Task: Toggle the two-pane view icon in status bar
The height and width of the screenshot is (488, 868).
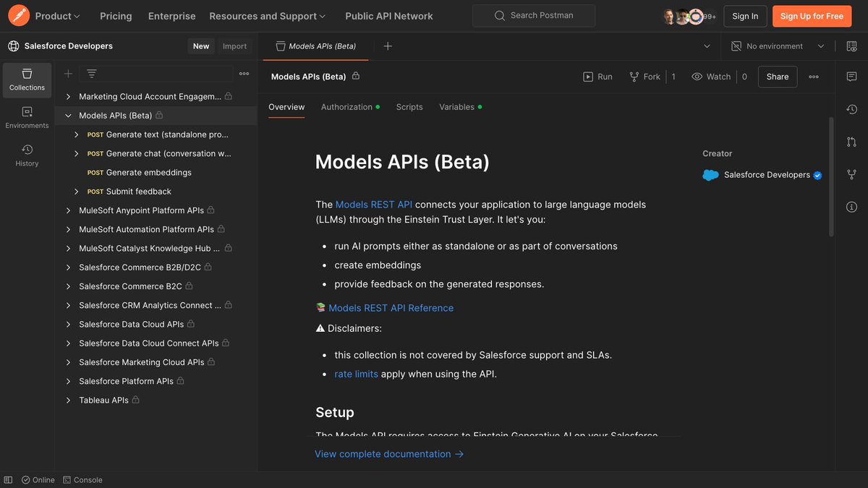Action: pyautogui.click(x=8, y=480)
